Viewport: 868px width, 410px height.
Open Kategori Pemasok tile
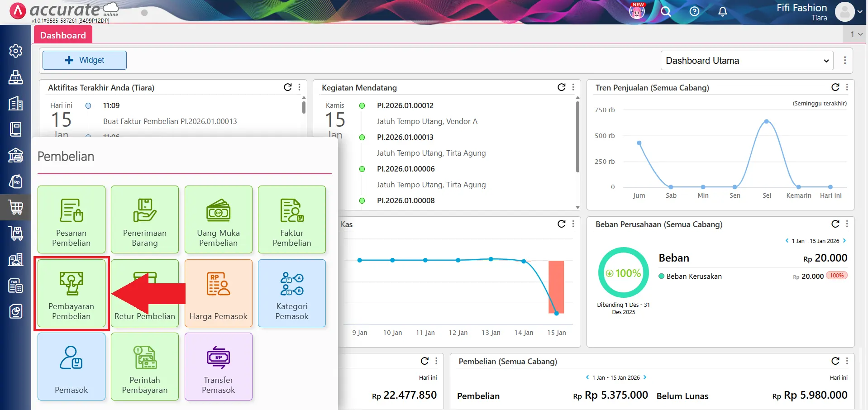291,293
